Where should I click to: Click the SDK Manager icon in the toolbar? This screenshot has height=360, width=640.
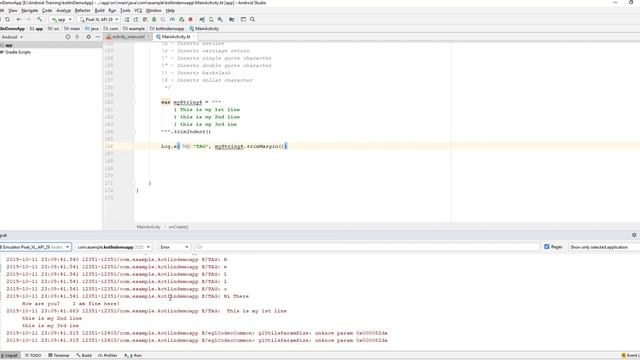pyautogui.click(x=220, y=19)
